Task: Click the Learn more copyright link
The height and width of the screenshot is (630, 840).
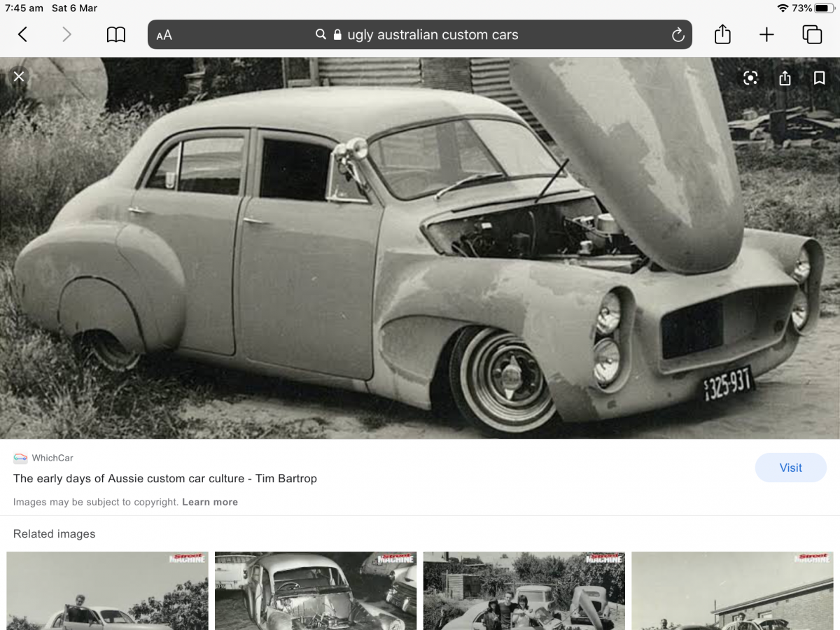Action: click(209, 502)
